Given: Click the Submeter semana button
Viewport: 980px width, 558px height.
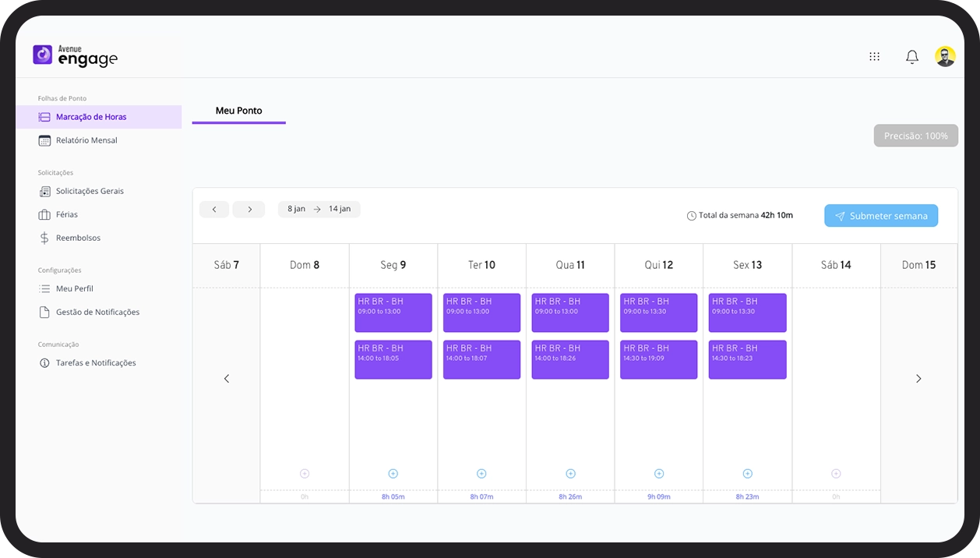Looking at the screenshot, I should (x=881, y=216).
